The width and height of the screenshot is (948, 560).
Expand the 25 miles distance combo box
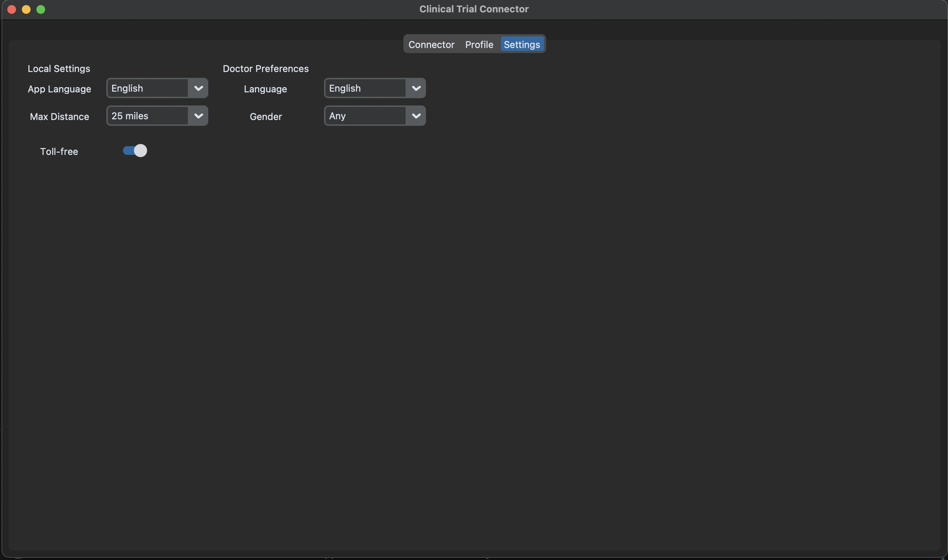pyautogui.click(x=147, y=116)
